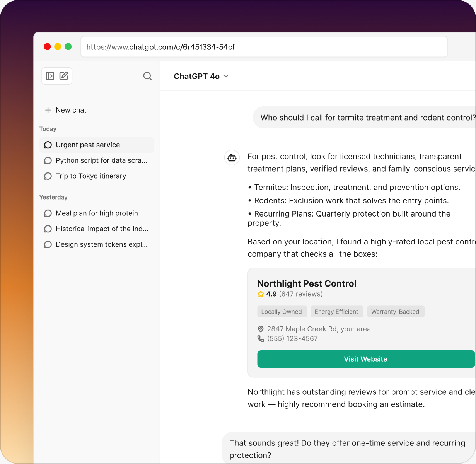Click the map pin location icon
Viewport: 476px width, 464px height.
pos(261,329)
